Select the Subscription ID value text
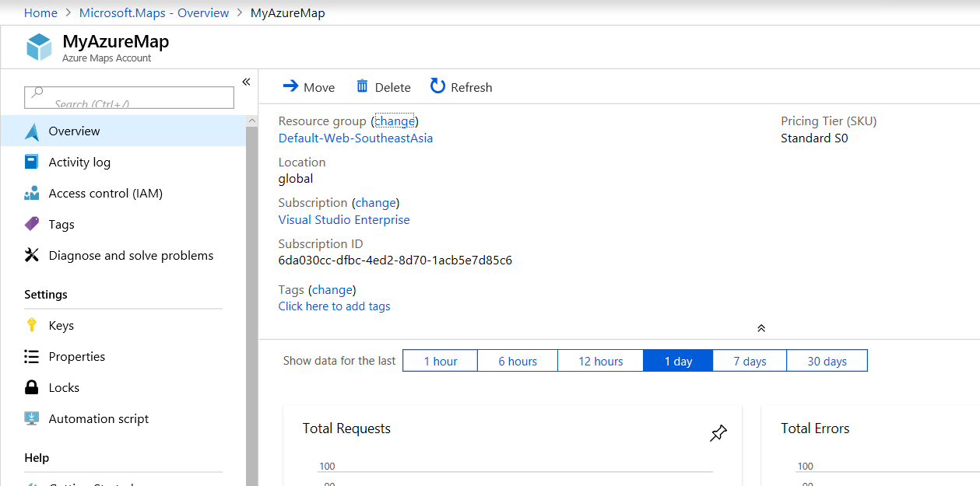Viewport: 980px width, 486px height. pos(395,260)
